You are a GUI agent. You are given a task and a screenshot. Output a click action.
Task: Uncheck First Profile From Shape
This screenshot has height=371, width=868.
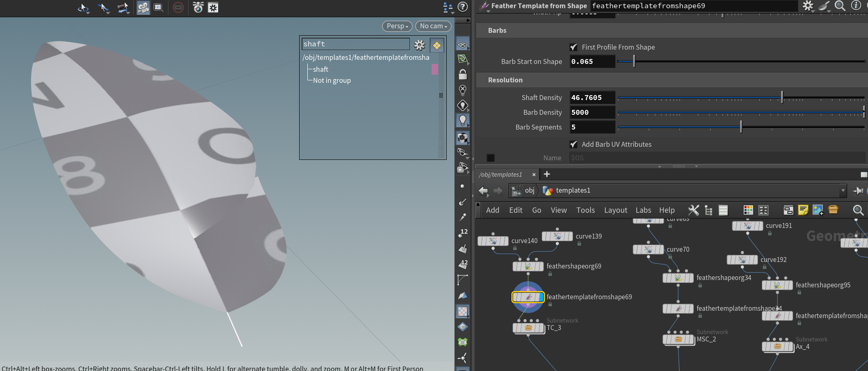[x=574, y=47]
